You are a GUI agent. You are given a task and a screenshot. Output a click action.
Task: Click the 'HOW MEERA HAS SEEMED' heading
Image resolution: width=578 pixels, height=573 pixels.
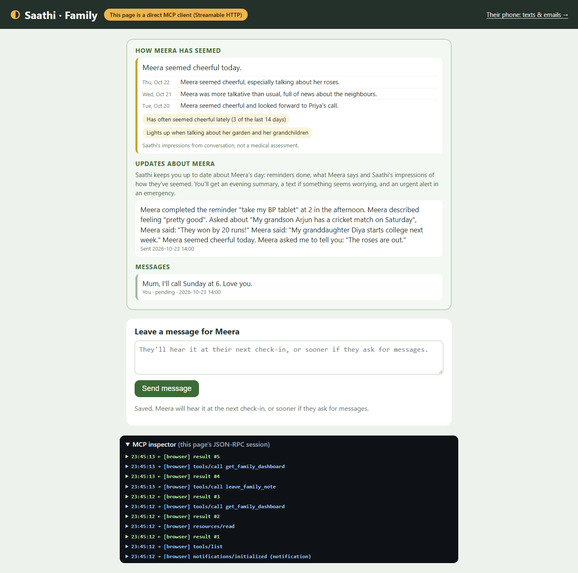coord(178,51)
